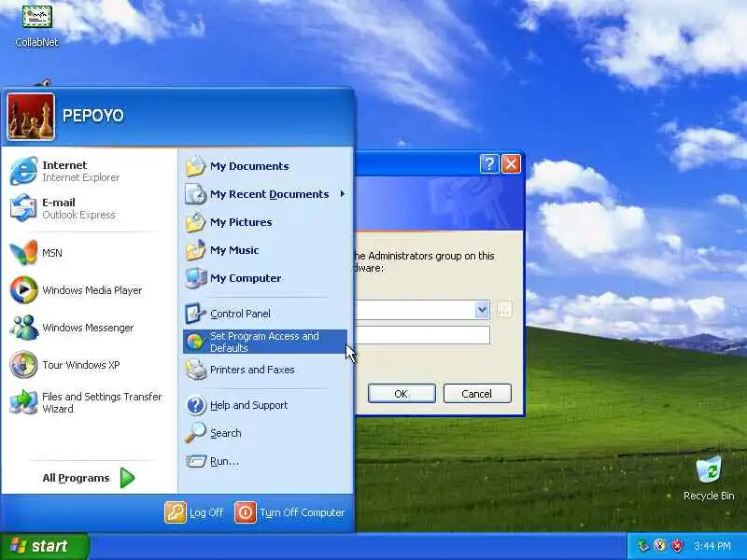747x560 pixels.
Task: Click Cancel in the dialog
Action: (x=477, y=394)
